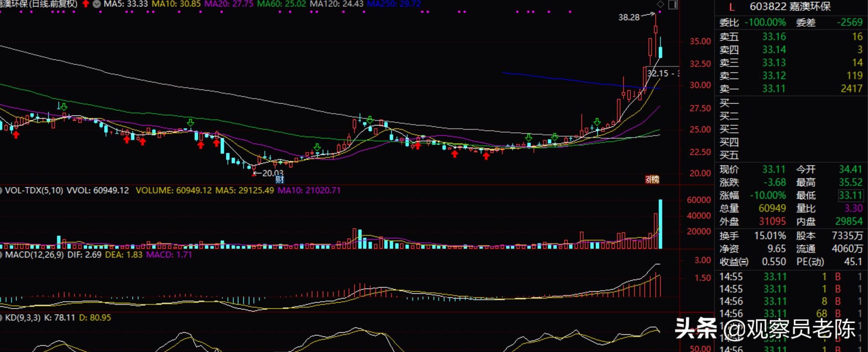The width and height of the screenshot is (868, 352).
Task: Click the 净资 9.65 field
Action: tap(753, 249)
